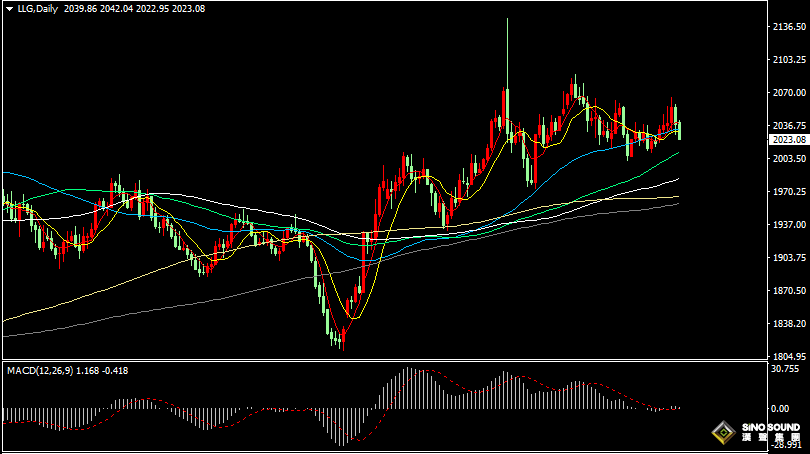Click the triangle arrow beside LLG,Daily
This screenshot has width=810, height=454.
click(9, 8)
